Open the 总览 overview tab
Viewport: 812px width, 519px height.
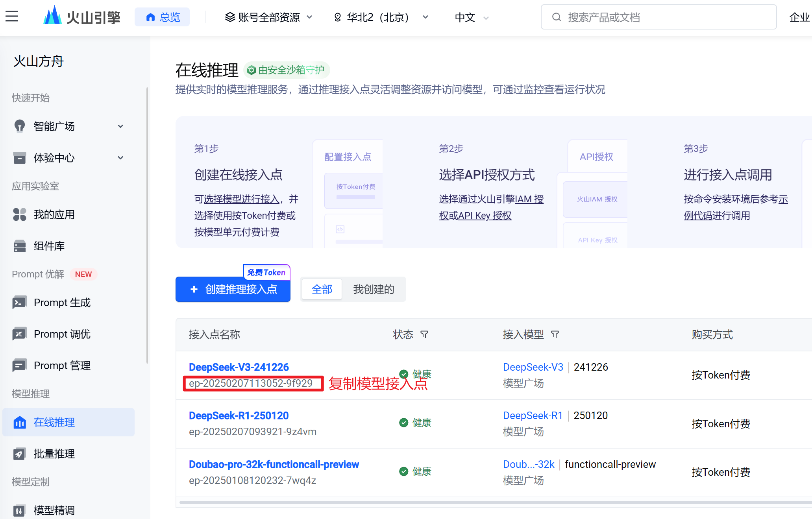pos(162,17)
